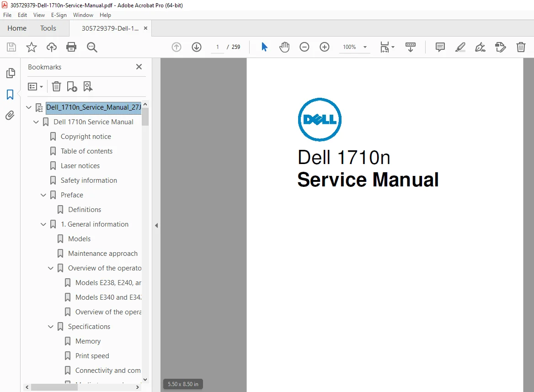Activate the Hand pan tool
This screenshot has width=534, height=392.
coord(284,47)
